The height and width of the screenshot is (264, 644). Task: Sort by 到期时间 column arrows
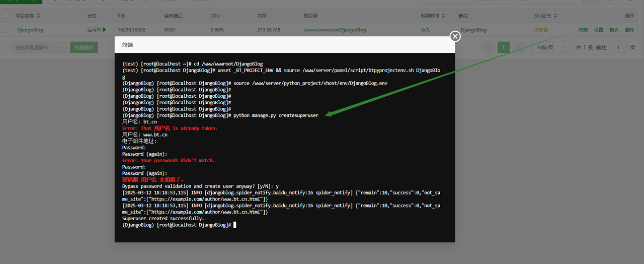click(x=444, y=16)
